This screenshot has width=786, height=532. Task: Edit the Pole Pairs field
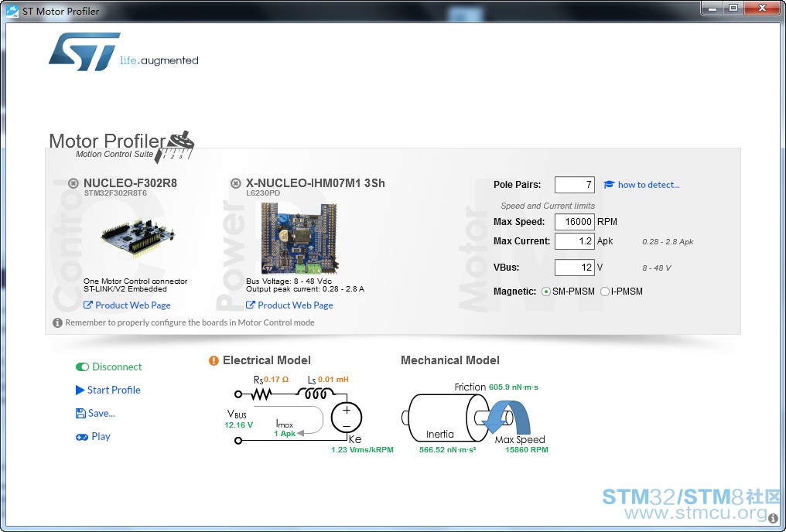point(575,185)
